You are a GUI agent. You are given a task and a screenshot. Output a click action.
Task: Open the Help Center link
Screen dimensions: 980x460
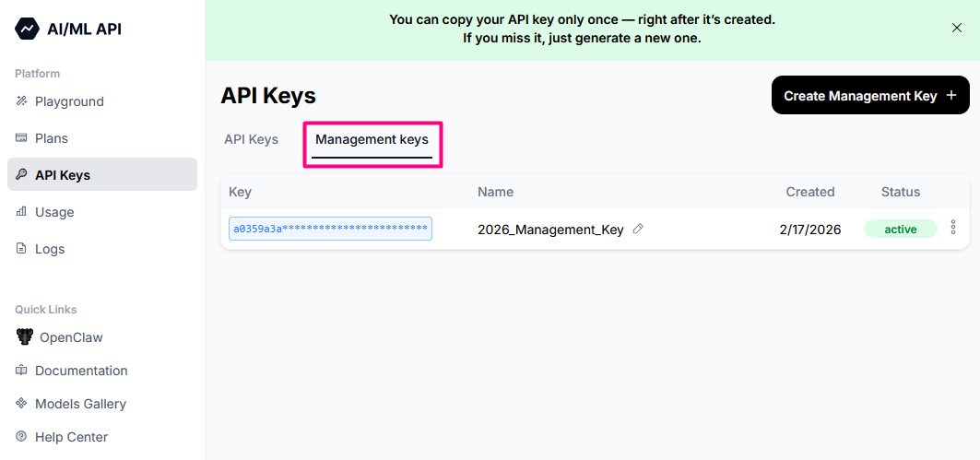(71, 437)
